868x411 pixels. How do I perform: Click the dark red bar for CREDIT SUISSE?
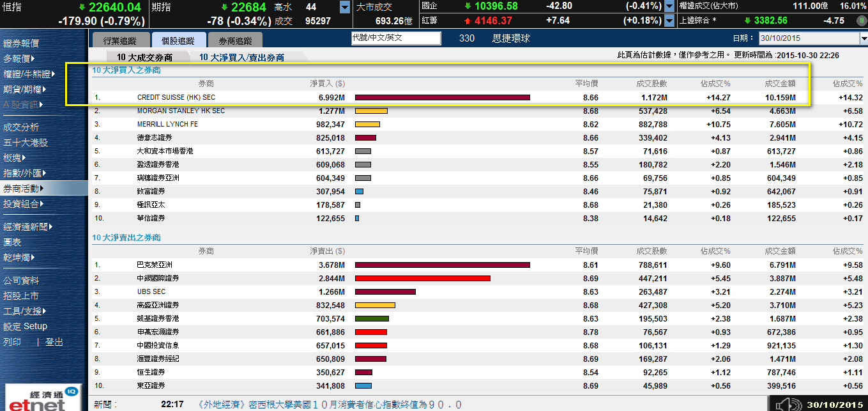pyautogui.click(x=443, y=98)
